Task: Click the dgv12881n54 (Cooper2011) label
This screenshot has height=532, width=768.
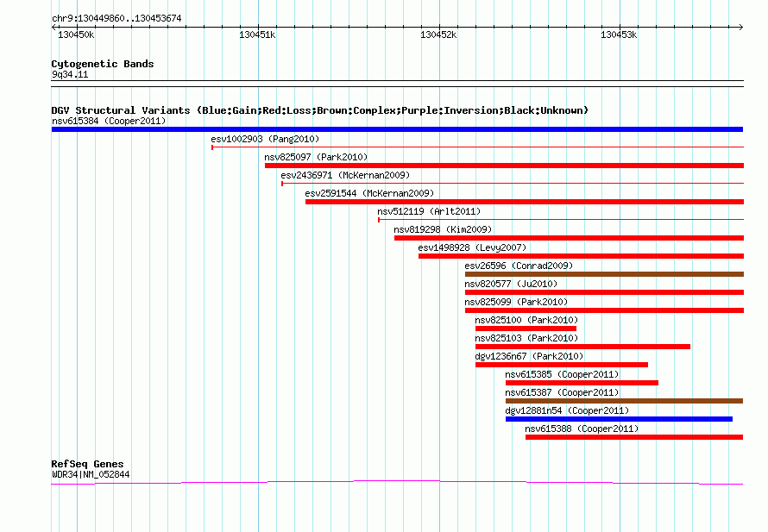Action: tap(567, 410)
